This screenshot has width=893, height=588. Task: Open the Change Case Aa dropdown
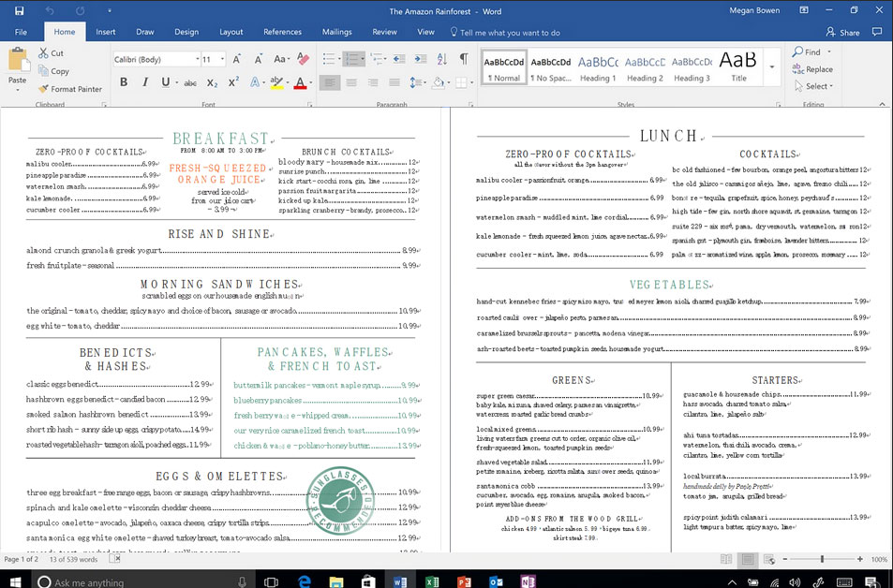click(281, 59)
